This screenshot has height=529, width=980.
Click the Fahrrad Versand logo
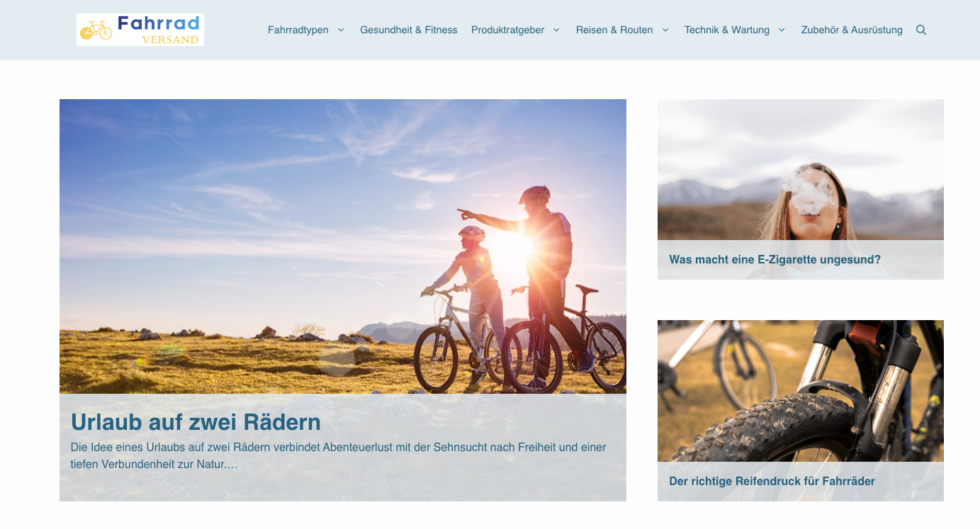tap(140, 30)
